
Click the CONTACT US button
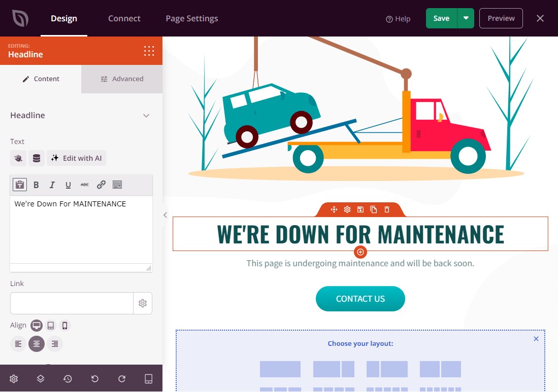(360, 299)
